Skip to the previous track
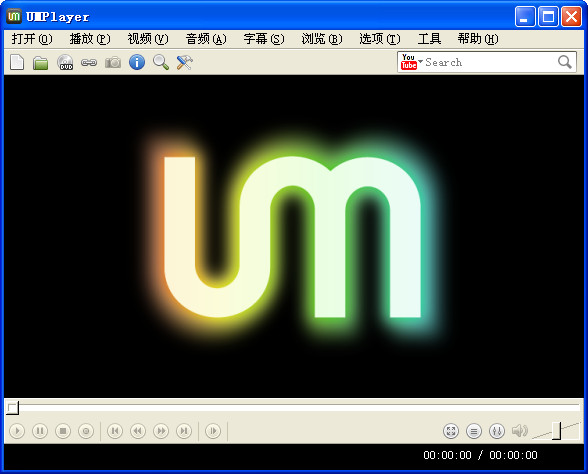The width and height of the screenshot is (588, 474). coord(115,431)
